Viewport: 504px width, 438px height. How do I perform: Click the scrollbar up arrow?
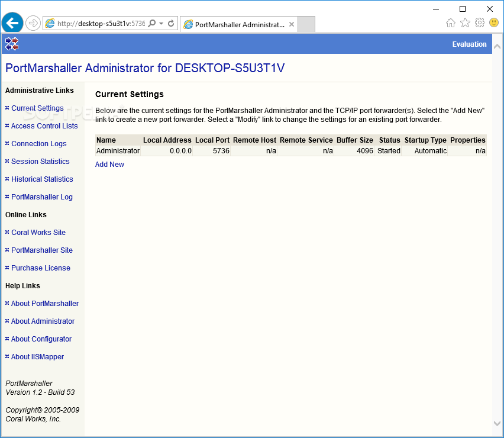pyautogui.click(x=497, y=47)
